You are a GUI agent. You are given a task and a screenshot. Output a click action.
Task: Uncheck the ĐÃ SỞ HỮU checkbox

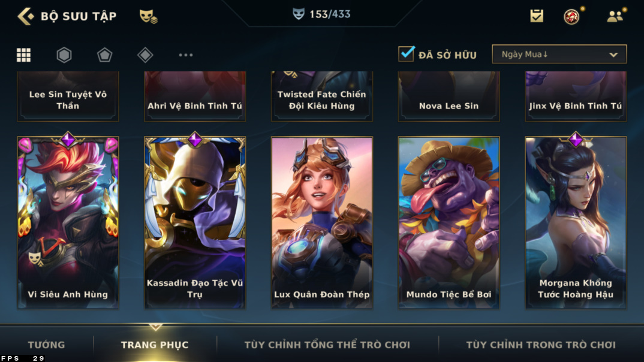[x=406, y=54]
